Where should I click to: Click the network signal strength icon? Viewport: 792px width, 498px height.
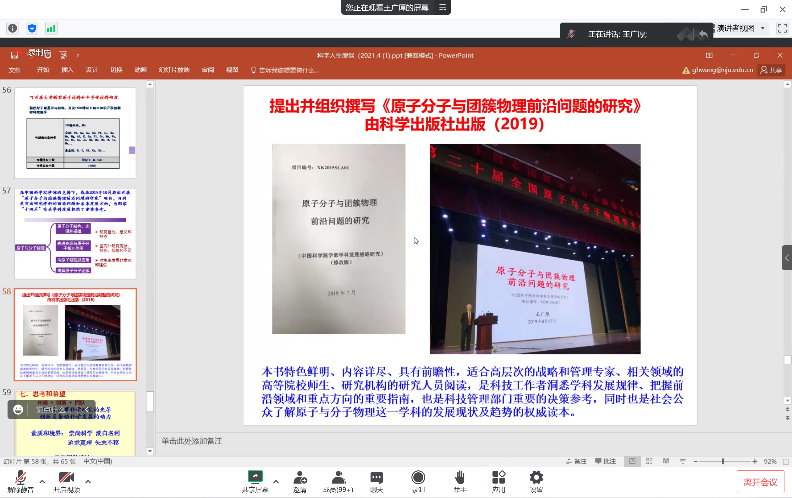coord(52,29)
